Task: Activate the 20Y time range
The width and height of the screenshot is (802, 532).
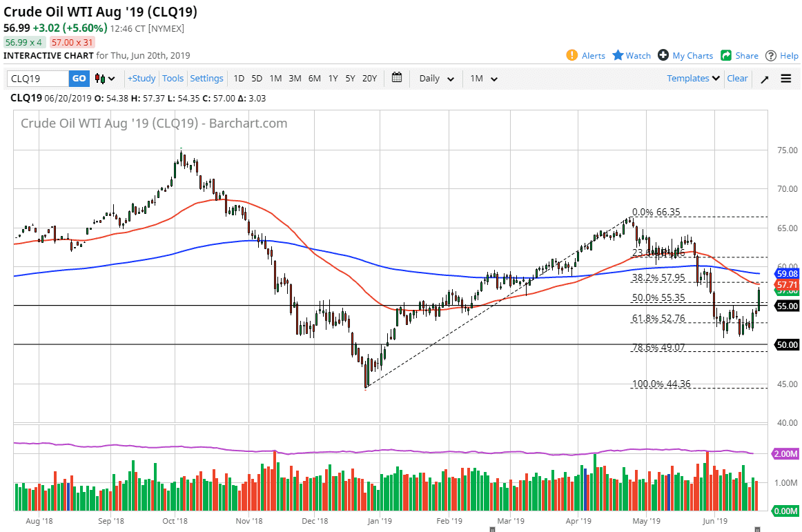Action: click(369, 79)
